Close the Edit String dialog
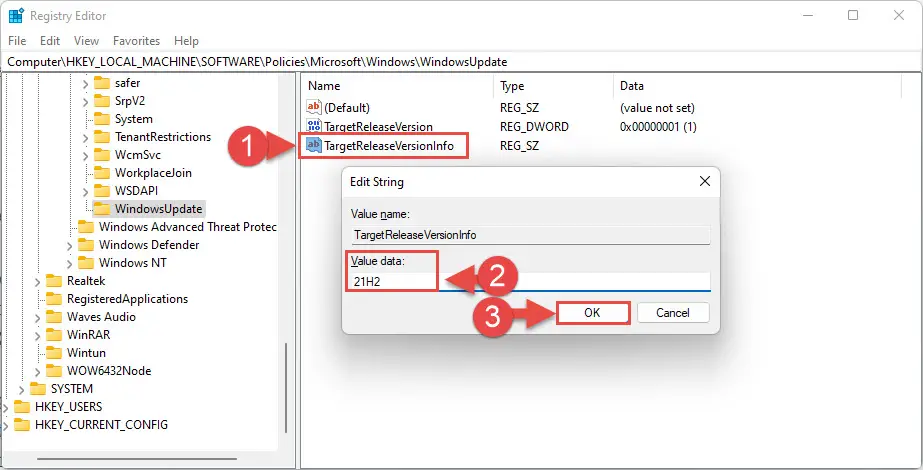Viewport: 923px width, 470px height. click(705, 181)
